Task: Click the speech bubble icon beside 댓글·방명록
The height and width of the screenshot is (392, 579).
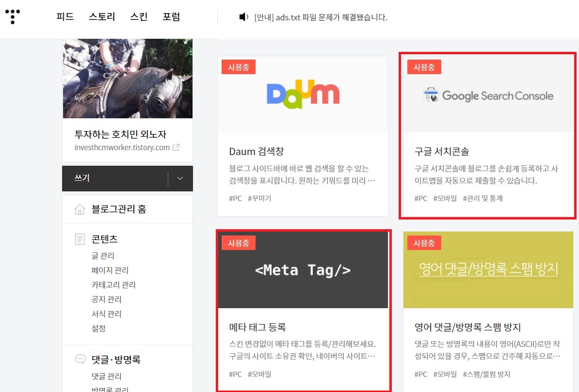Action: (80, 359)
